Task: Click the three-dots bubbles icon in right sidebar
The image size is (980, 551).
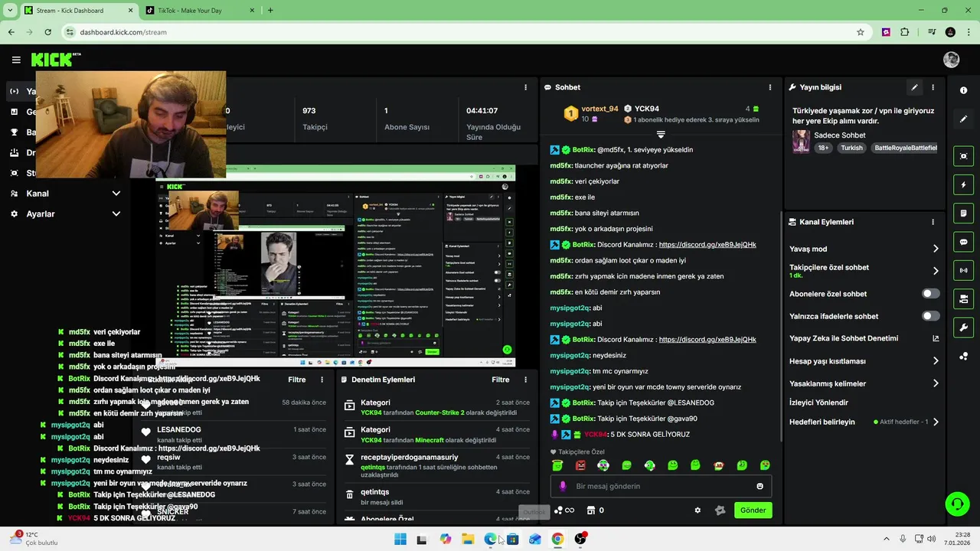Action: (963, 356)
